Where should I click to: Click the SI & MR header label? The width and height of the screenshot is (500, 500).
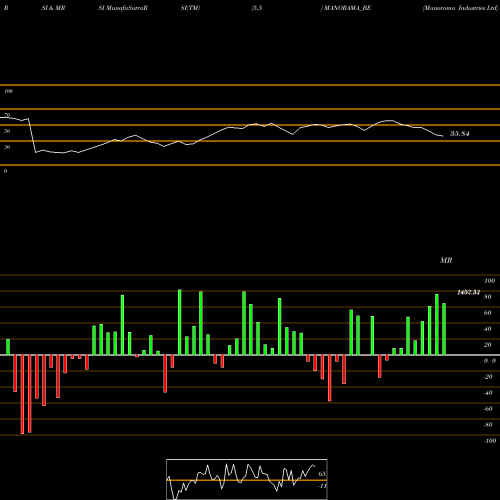(53, 8)
